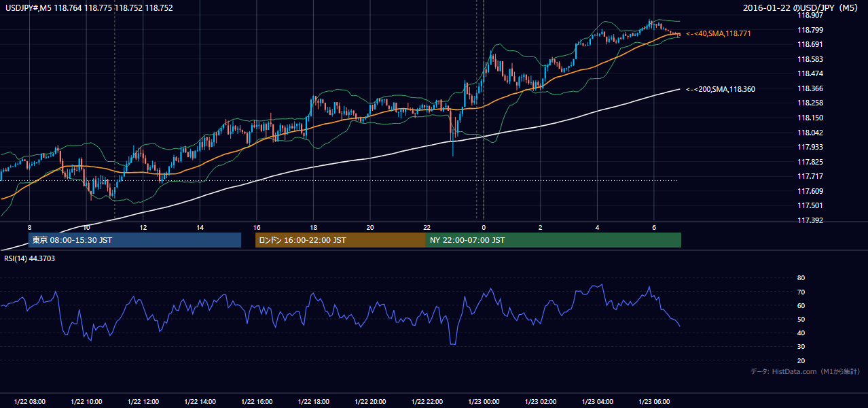Click price level 118.474 on the axis
Viewport: 868px width, 408px height.
810,73
